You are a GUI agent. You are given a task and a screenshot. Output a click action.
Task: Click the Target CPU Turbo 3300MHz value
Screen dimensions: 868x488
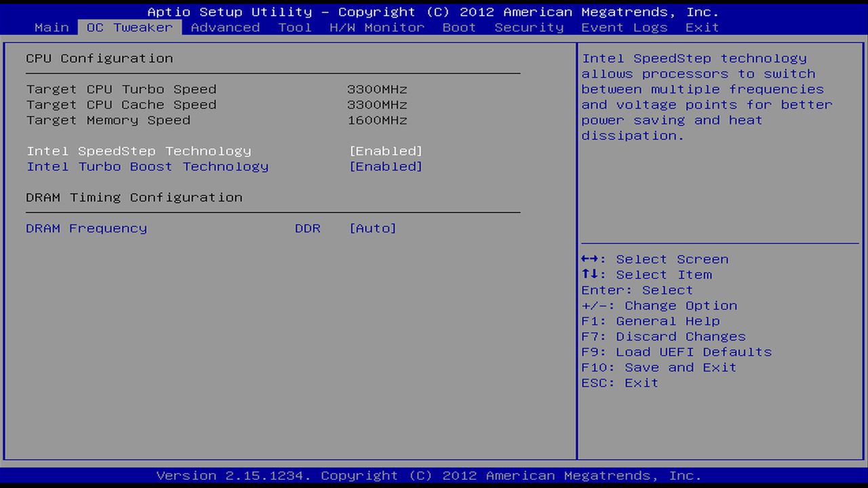tap(377, 89)
